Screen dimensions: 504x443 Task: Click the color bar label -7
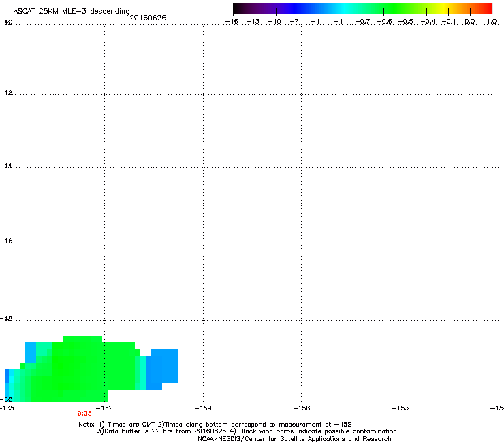tap(294, 22)
